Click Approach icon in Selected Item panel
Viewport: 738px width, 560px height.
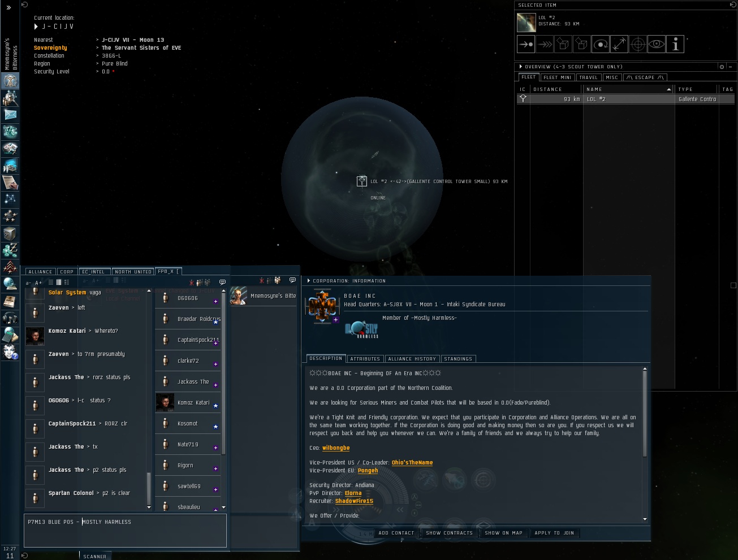click(526, 44)
